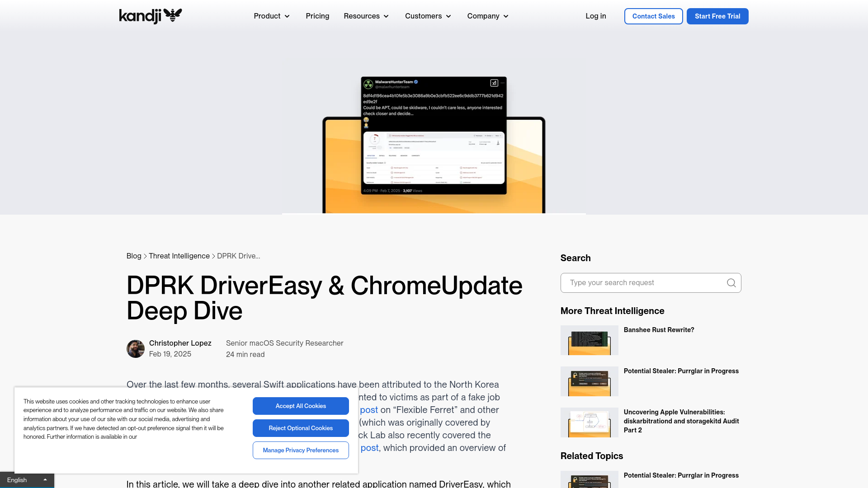
Task: Click Contact Sales button
Action: click(x=653, y=16)
